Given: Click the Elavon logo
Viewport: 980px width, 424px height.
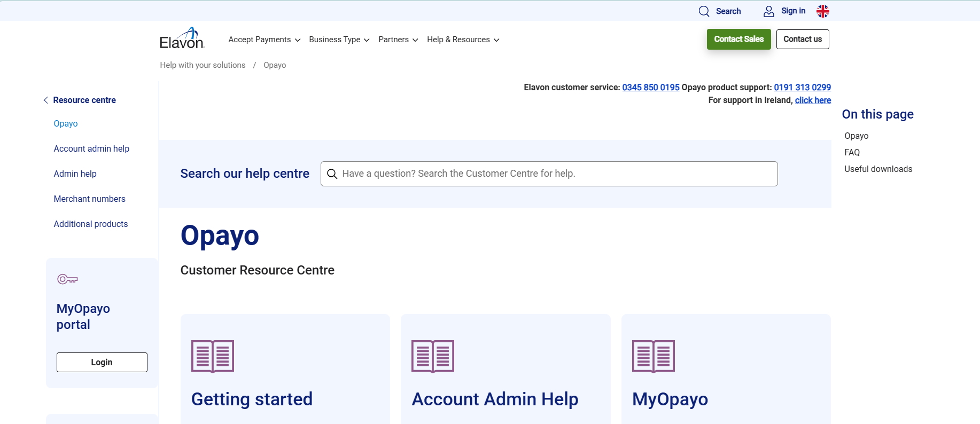Looking at the screenshot, I should [x=182, y=38].
